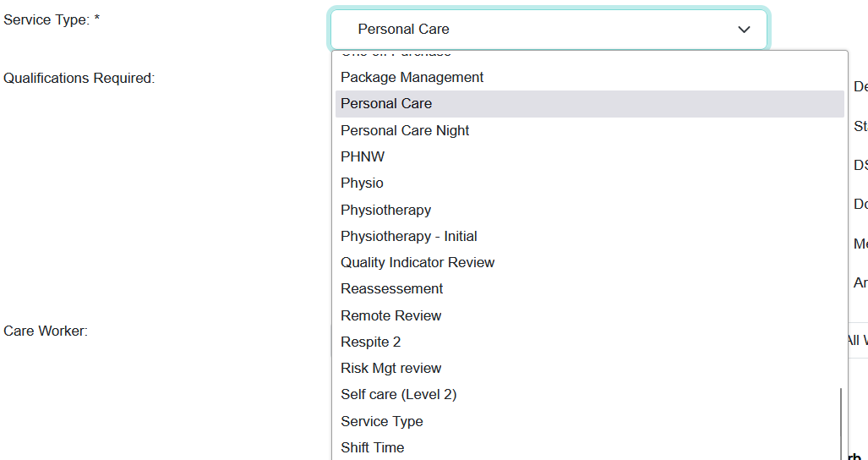Click the dropdown list scrollbar thumb
The height and width of the screenshot is (460, 868).
[x=841, y=423]
